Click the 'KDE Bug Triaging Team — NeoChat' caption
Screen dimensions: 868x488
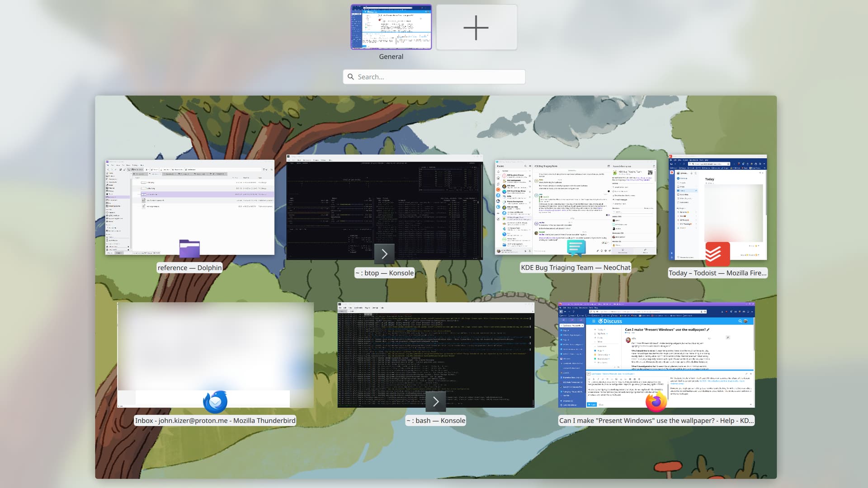pyautogui.click(x=576, y=267)
